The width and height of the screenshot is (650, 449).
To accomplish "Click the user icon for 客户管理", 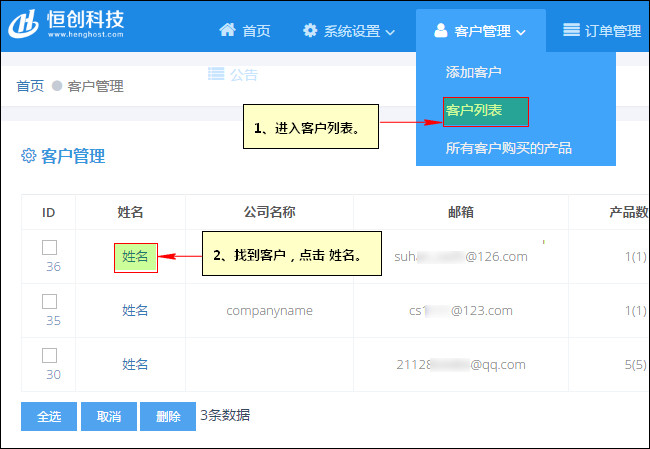I will (x=440, y=31).
